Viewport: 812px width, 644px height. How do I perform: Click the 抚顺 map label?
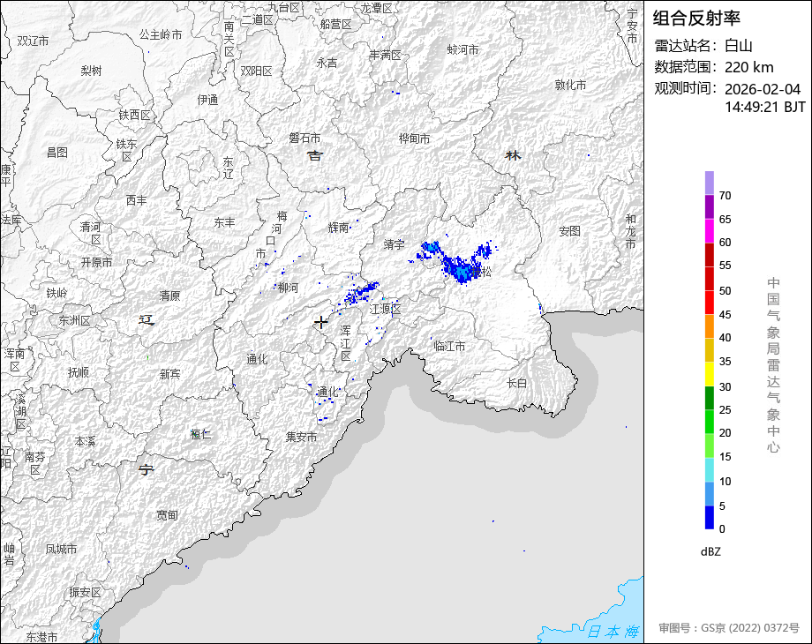79,372
